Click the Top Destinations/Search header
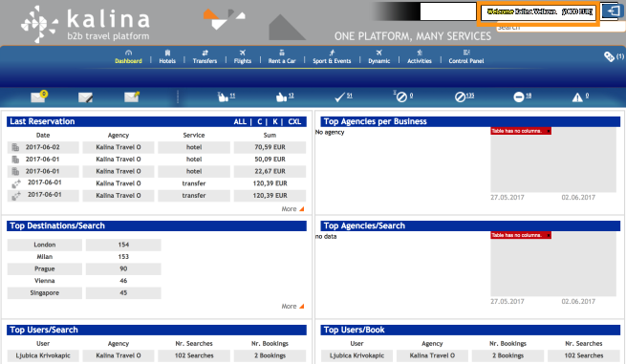This screenshot has height=364, width=626. (157, 225)
